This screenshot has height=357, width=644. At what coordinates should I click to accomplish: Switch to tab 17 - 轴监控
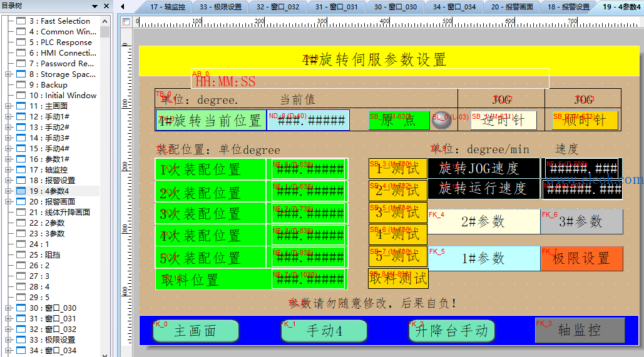pyautogui.click(x=168, y=7)
